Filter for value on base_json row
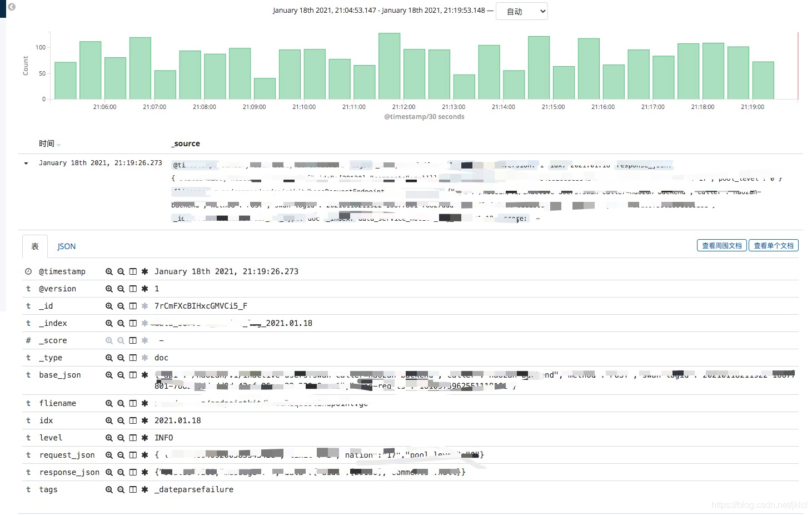 pyautogui.click(x=109, y=375)
